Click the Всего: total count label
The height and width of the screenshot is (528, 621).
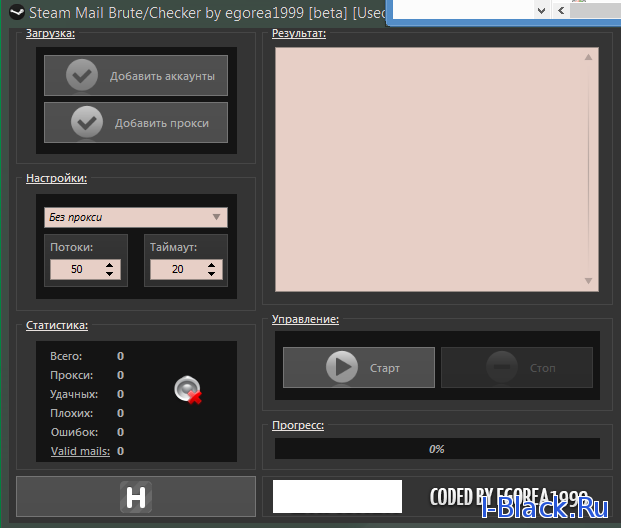click(66, 356)
